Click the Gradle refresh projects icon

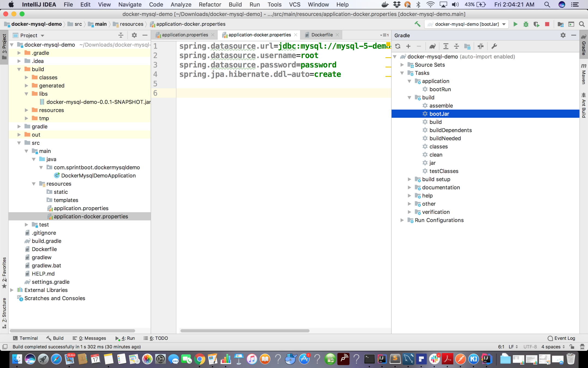(x=398, y=46)
